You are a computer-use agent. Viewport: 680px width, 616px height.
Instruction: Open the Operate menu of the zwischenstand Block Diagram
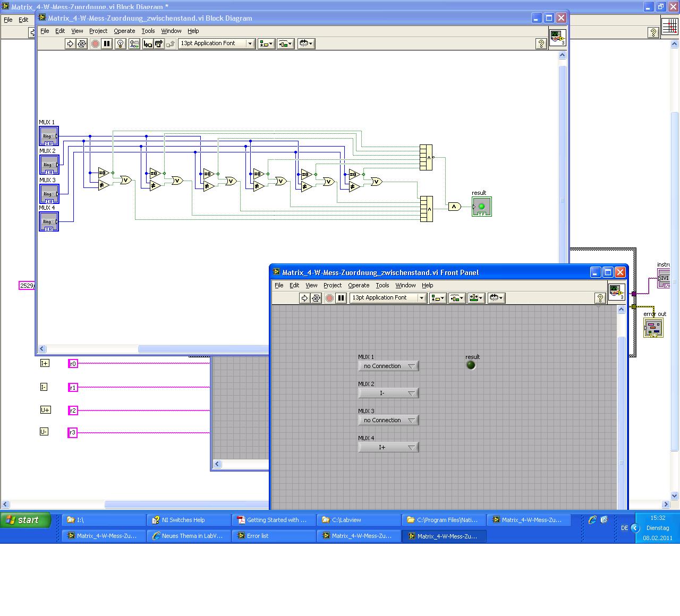point(124,31)
